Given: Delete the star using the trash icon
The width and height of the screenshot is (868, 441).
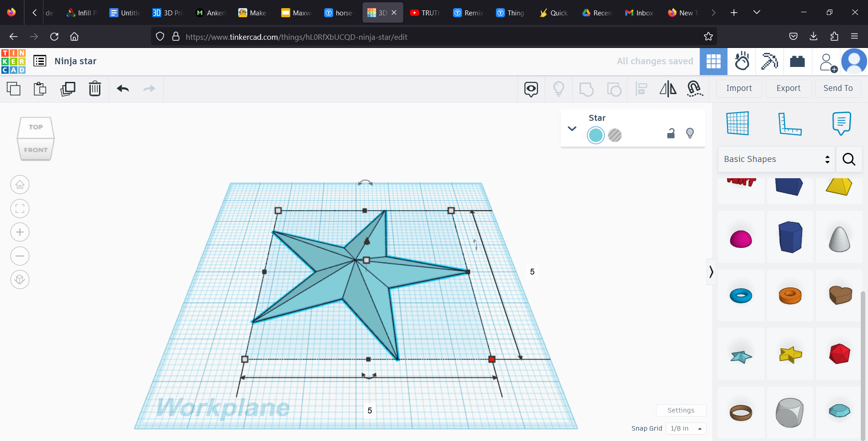Looking at the screenshot, I should (x=95, y=89).
